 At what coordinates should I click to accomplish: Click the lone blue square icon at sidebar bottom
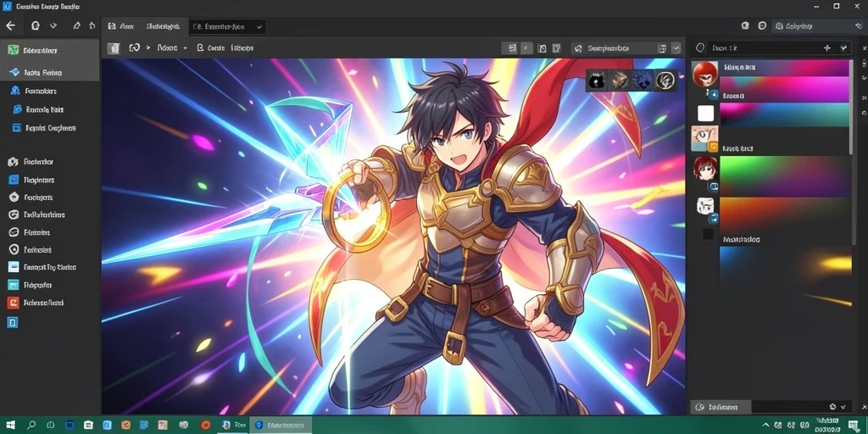13,322
